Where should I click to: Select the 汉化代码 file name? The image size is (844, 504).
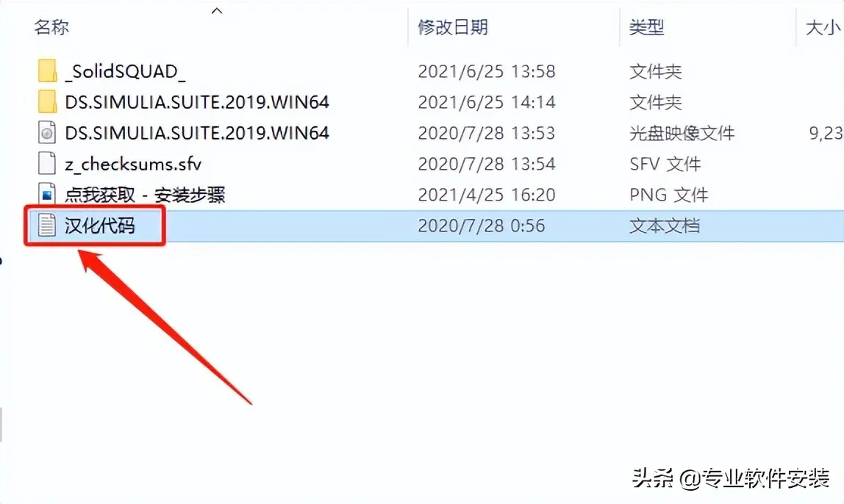tap(99, 226)
